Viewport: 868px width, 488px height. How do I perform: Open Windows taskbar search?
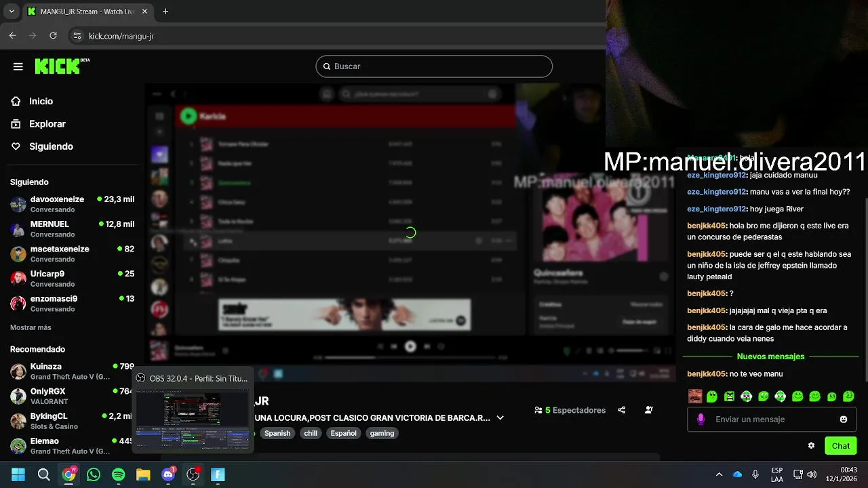click(43, 474)
